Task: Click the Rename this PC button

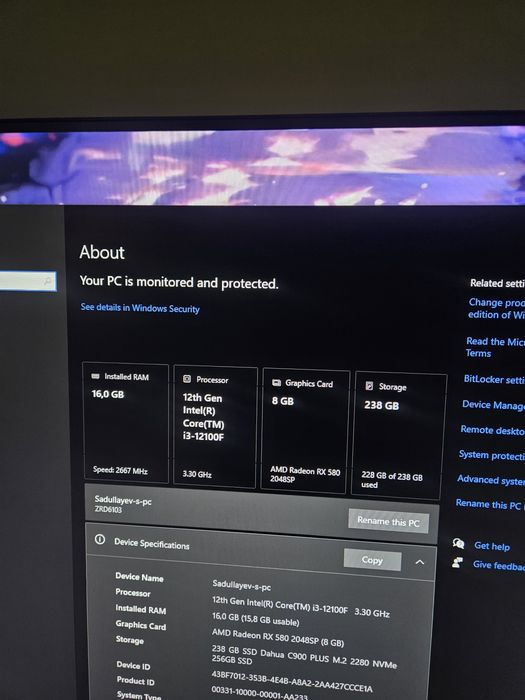Action: click(388, 521)
